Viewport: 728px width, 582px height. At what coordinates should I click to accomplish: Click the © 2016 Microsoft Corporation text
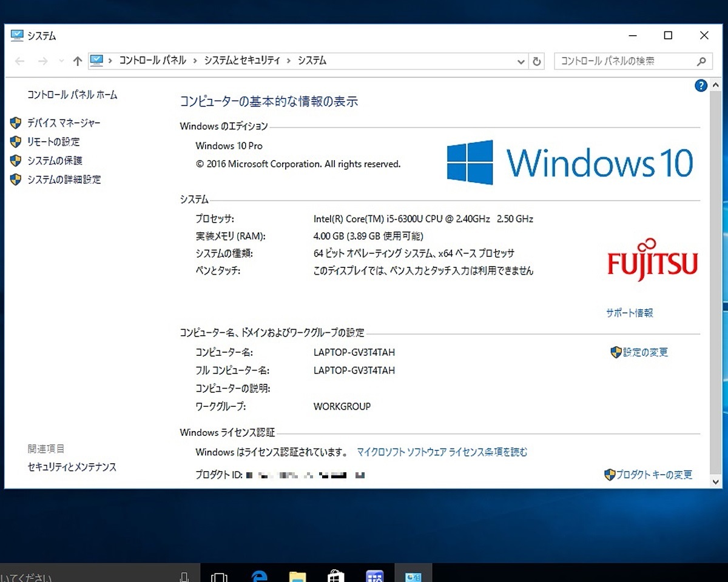[x=298, y=164]
